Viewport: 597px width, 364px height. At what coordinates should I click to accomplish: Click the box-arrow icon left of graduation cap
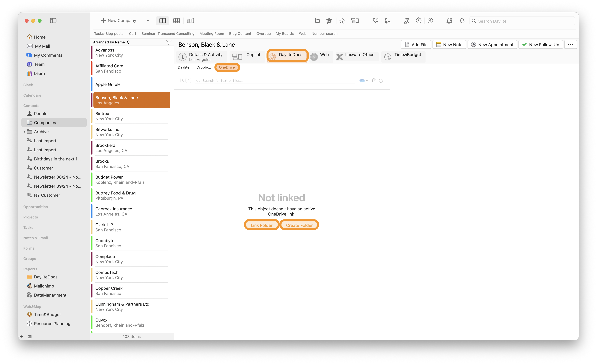pos(317,21)
